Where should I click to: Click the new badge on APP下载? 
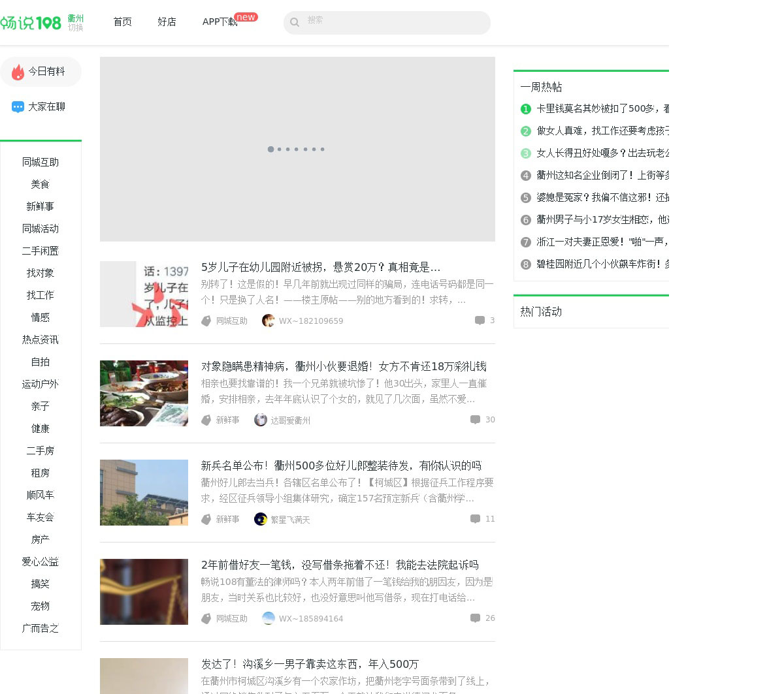[x=246, y=17]
